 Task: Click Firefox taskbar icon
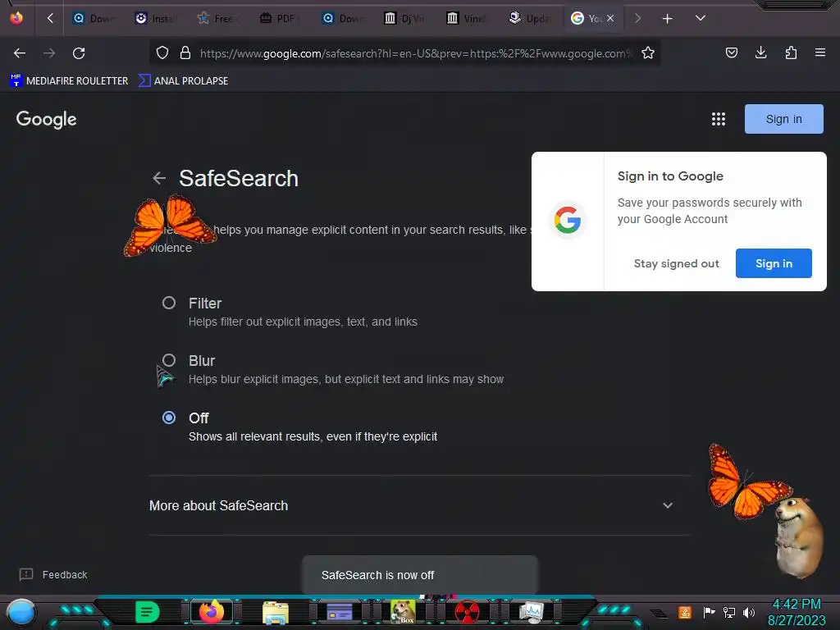211,612
